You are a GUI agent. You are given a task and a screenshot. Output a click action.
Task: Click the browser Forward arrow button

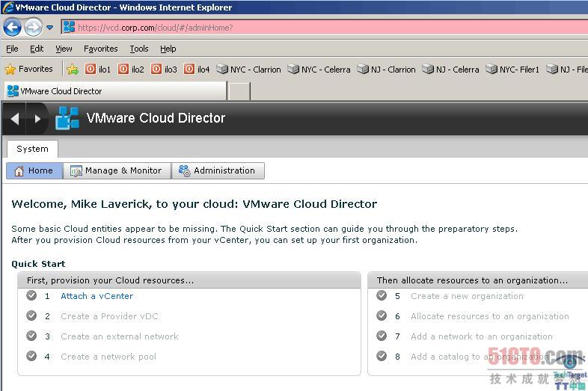(x=33, y=28)
